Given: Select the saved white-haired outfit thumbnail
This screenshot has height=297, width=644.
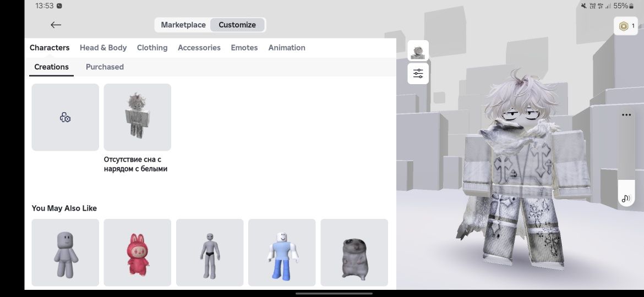Looking at the screenshot, I should click(137, 117).
